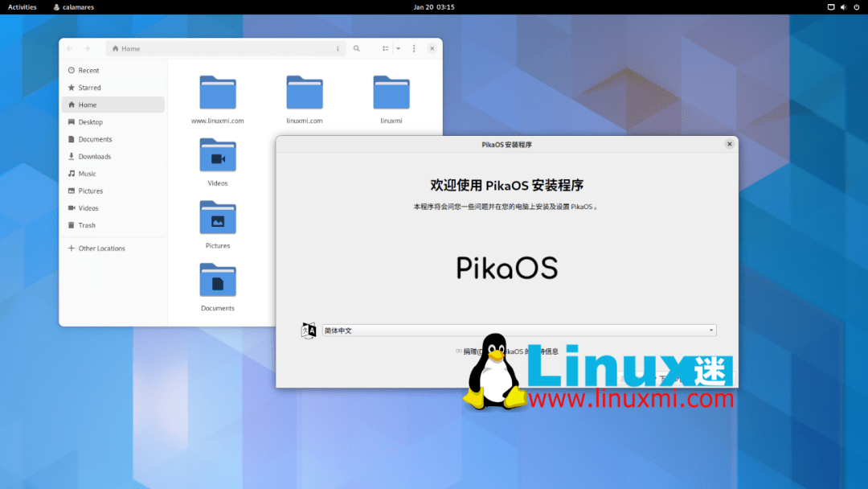Open Recent files from the sidebar
The image size is (868, 489).
coord(88,70)
